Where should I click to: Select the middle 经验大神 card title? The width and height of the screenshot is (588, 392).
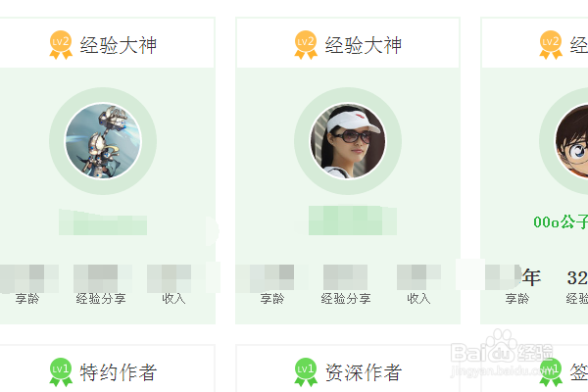coord(363,45)
